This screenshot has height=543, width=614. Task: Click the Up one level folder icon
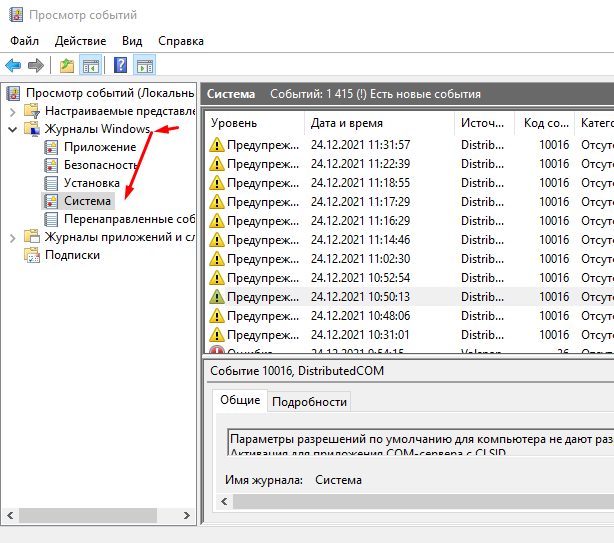67,65
